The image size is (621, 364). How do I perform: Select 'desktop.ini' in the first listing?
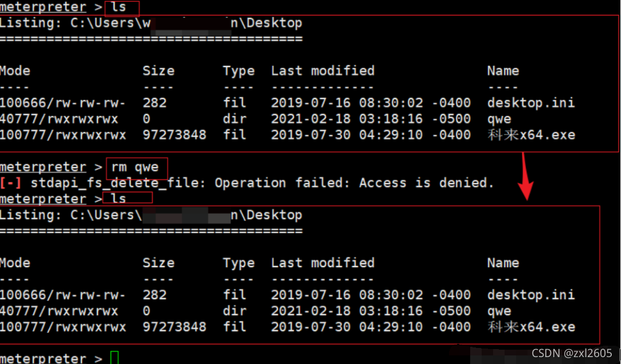tap(531, 103)
